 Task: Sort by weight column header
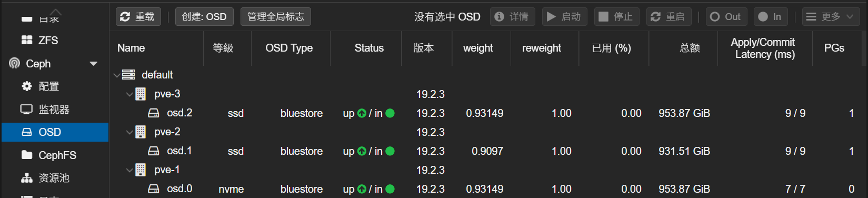point(481,48)
